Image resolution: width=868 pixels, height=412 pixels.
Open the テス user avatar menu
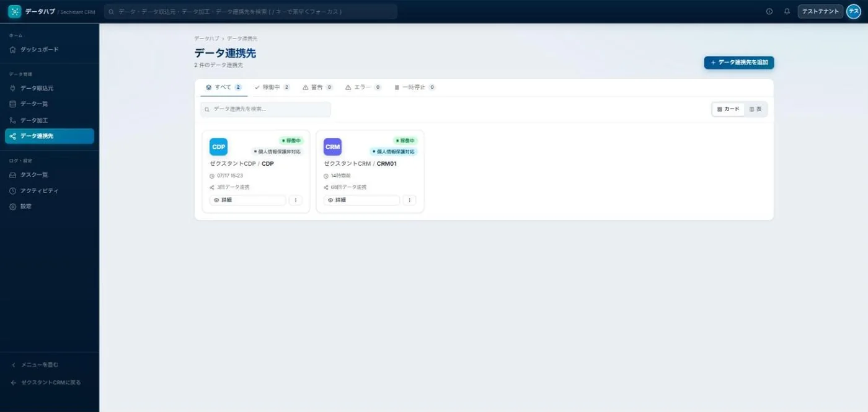[854, 12]
